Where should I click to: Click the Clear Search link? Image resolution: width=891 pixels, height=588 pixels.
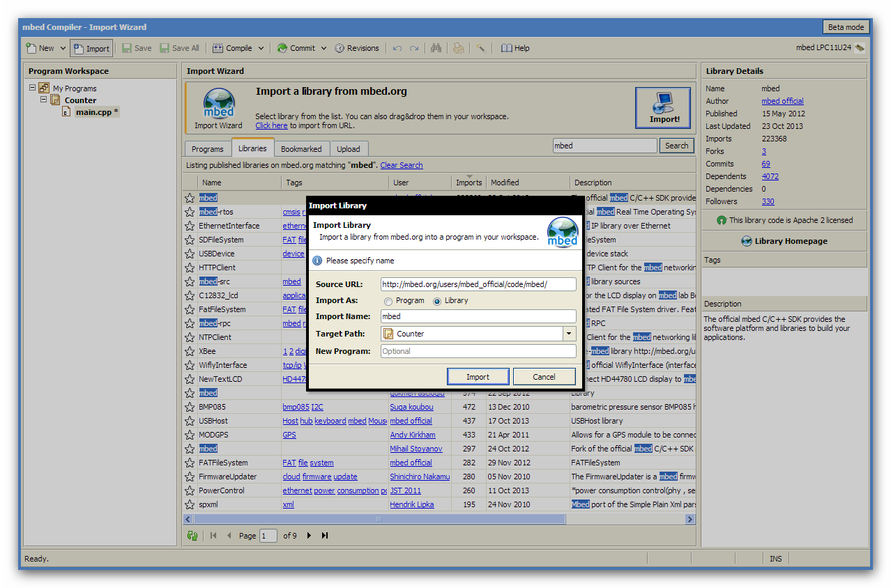[x=402, y=165]
